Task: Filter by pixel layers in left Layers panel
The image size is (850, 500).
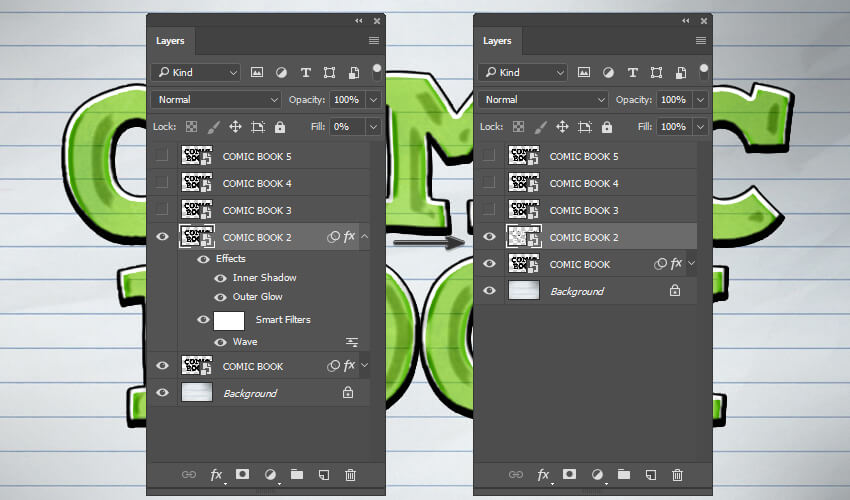Action: (257, 72)
